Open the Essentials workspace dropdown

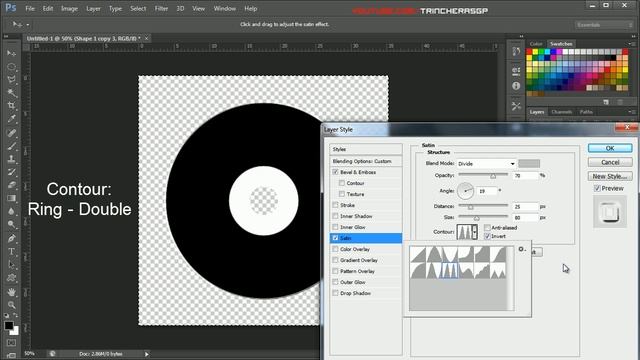pyautogui.click(x=604, y=25)
